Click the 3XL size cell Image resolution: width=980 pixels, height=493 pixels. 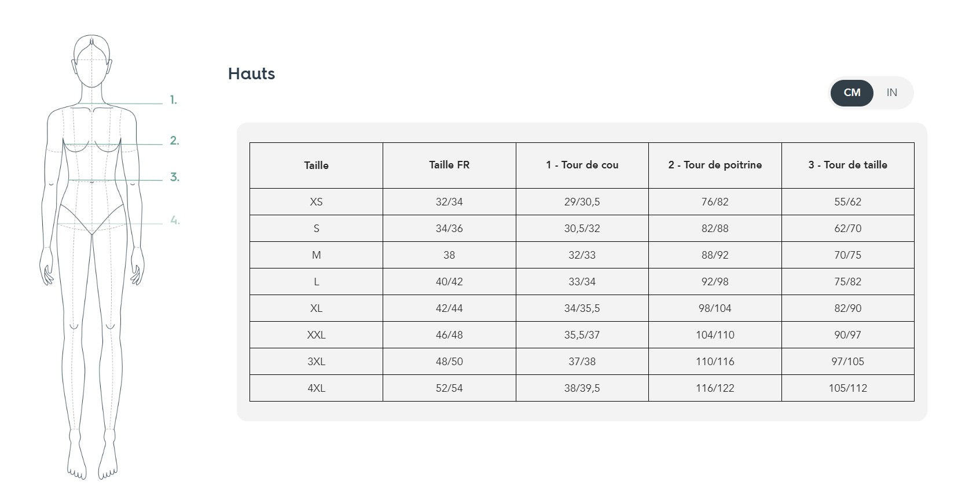pos(316,362)
